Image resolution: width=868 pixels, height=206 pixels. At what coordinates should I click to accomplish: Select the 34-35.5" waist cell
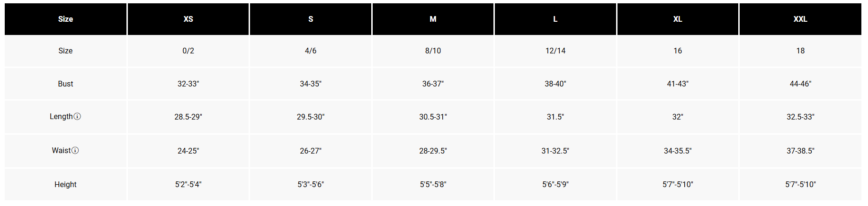(678, 151)
